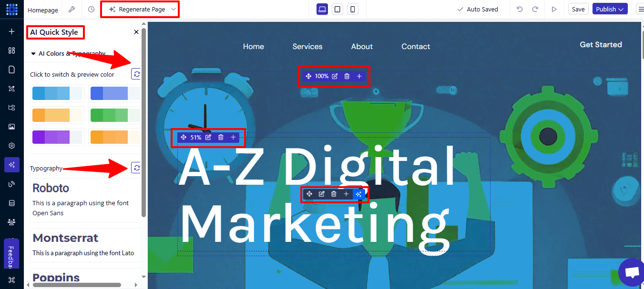Refresh the Typography suggestions
Screen dimensions: 644x289
coord(137,168)
